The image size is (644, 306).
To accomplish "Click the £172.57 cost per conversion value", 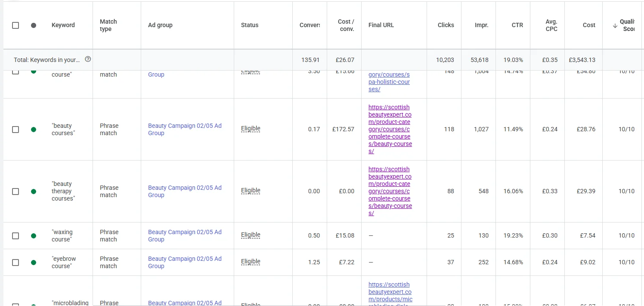I will pyautogui.click(x=343, y=130).
